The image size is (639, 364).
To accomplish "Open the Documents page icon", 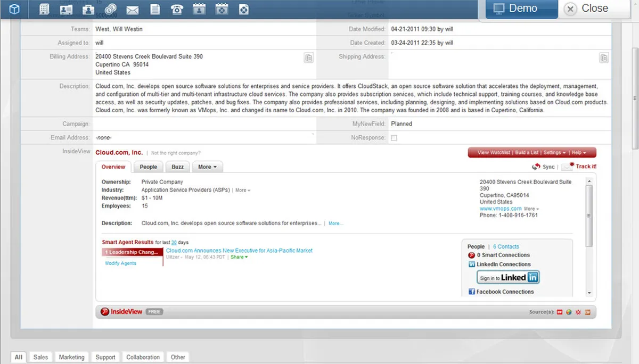I will (155, 9).
